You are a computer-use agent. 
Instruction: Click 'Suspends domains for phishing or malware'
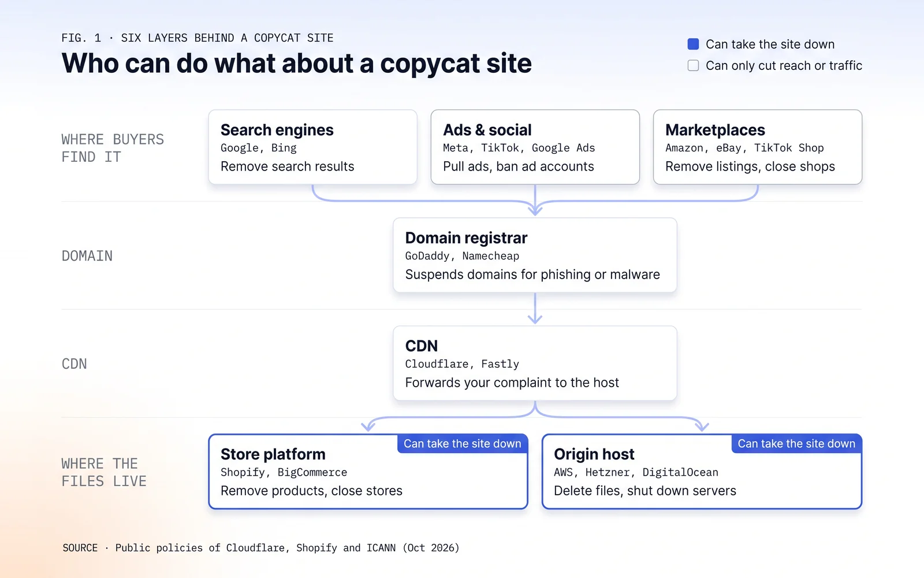coord(532,275)
